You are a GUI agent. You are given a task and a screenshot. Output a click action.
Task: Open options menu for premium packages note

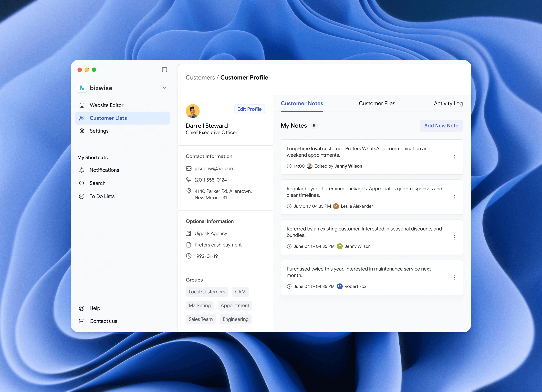[x=454, y=197]
